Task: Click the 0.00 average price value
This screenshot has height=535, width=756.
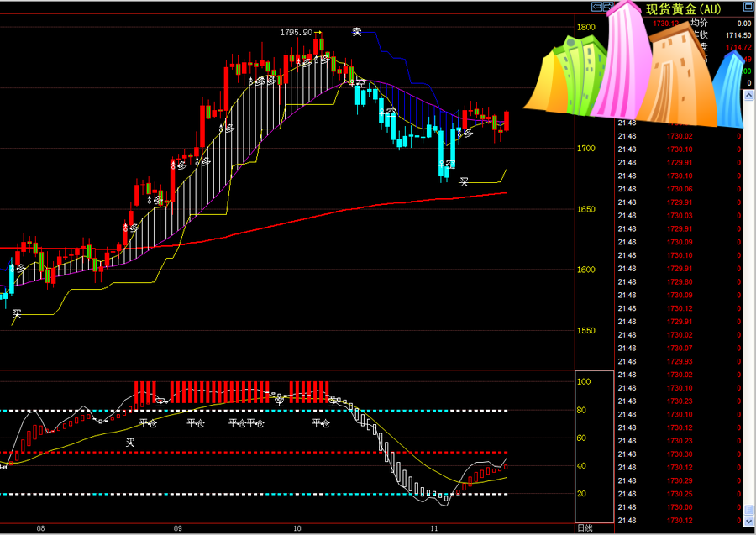Action: 744,24
